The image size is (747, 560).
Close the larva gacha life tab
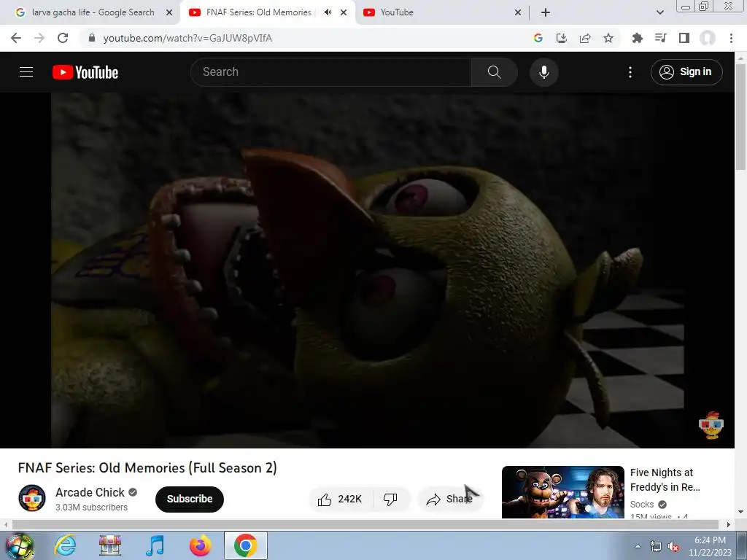tap(169, 12)
